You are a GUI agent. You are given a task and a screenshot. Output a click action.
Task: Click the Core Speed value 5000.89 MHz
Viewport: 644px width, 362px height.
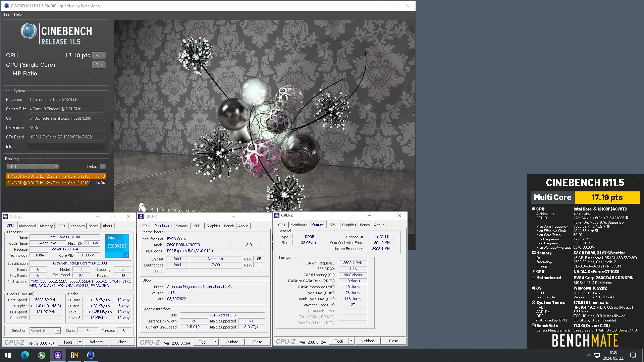click(x=46, y=300)
